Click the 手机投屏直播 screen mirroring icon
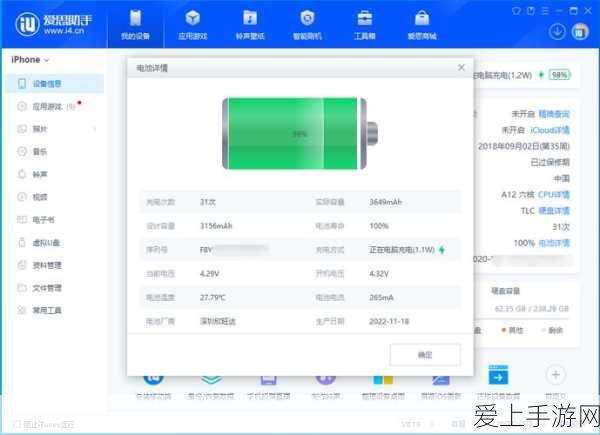600x435 pixels. 269,379
